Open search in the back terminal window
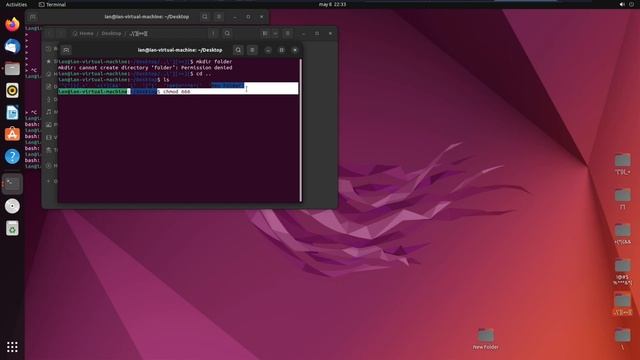The height and width of the screenshot is (360, 640). tap(205, 17)
